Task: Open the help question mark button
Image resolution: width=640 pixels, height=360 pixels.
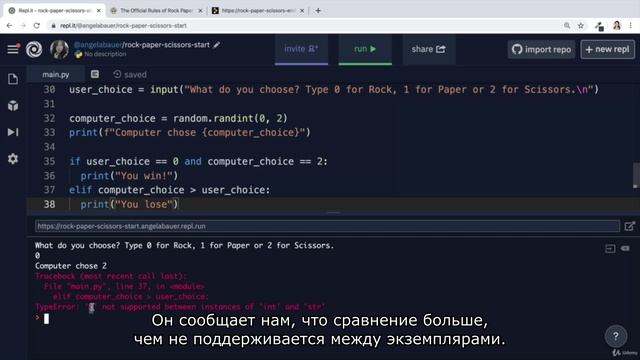Action: (x=616, y=336)
